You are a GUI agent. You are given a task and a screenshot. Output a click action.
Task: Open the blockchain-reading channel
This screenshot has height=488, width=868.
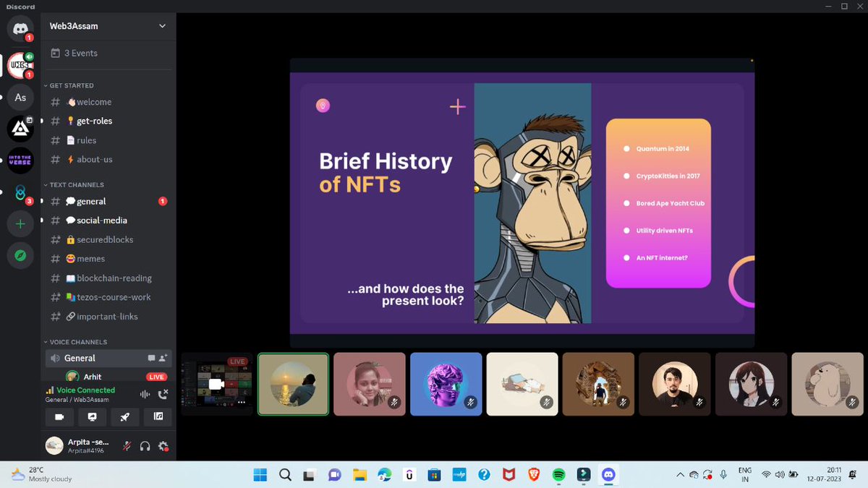[109, 278]
